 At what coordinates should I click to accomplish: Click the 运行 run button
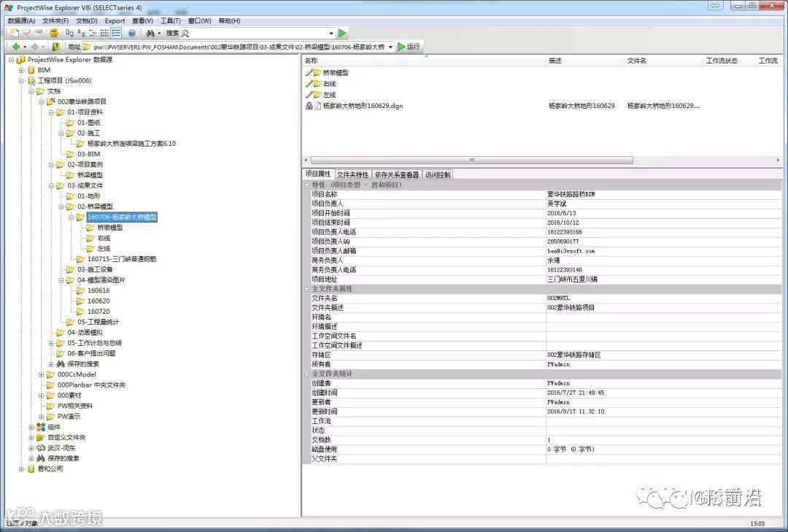(x=409, y=46)
